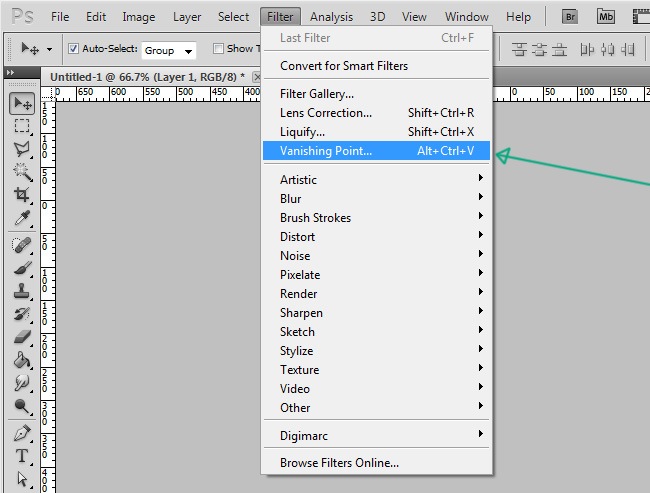
Task: Select the Eyedropper tool
Action: [22, 218]
